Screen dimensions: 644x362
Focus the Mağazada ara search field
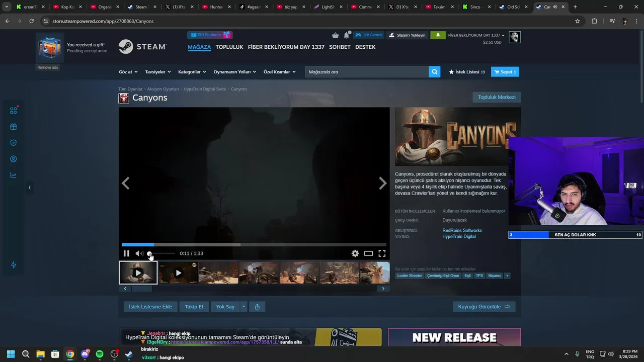click(367, 72)
